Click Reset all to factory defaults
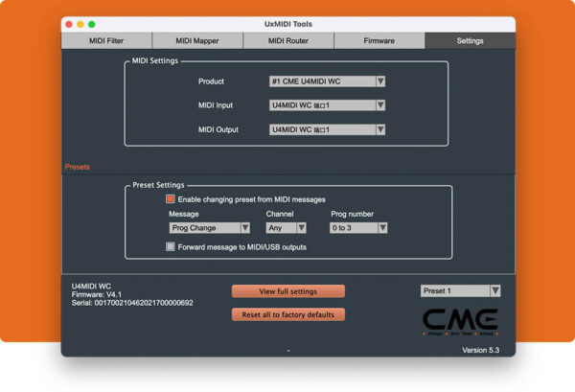The height and width of the screenshot is (392, 575). coord(288,314)
